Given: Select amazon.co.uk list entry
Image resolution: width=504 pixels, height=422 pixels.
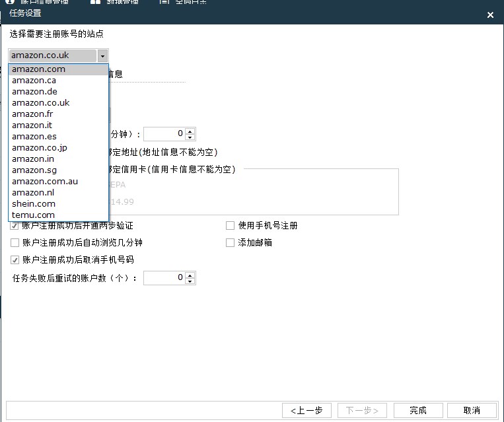Looking at the screenshot, I should click(x=58, y=103).
